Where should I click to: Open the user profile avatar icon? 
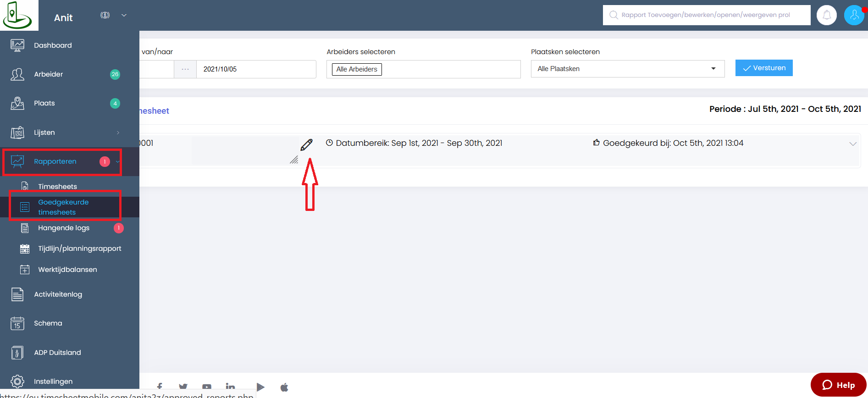[854, 15]
